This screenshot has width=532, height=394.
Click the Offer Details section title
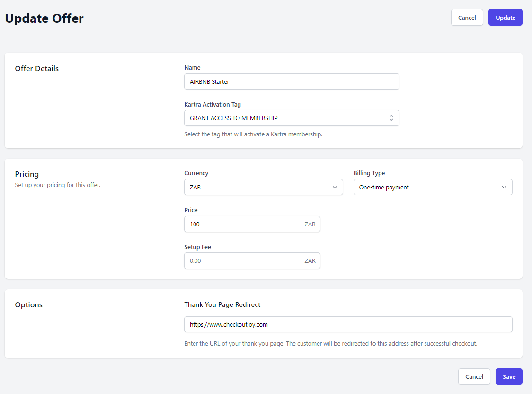click(36, 68)
